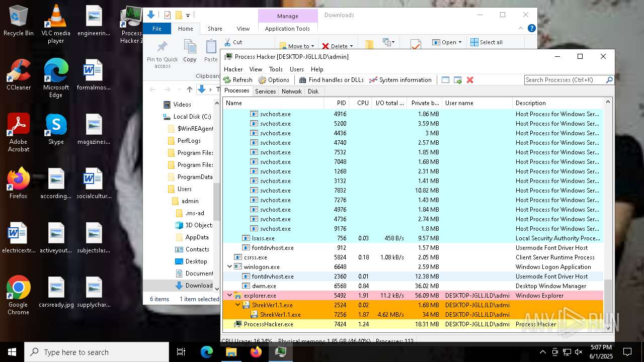Image resolution: width=644 pixels, height=362 pixels.
Task: Sort by the Description column header
Action: pos(557,103)
